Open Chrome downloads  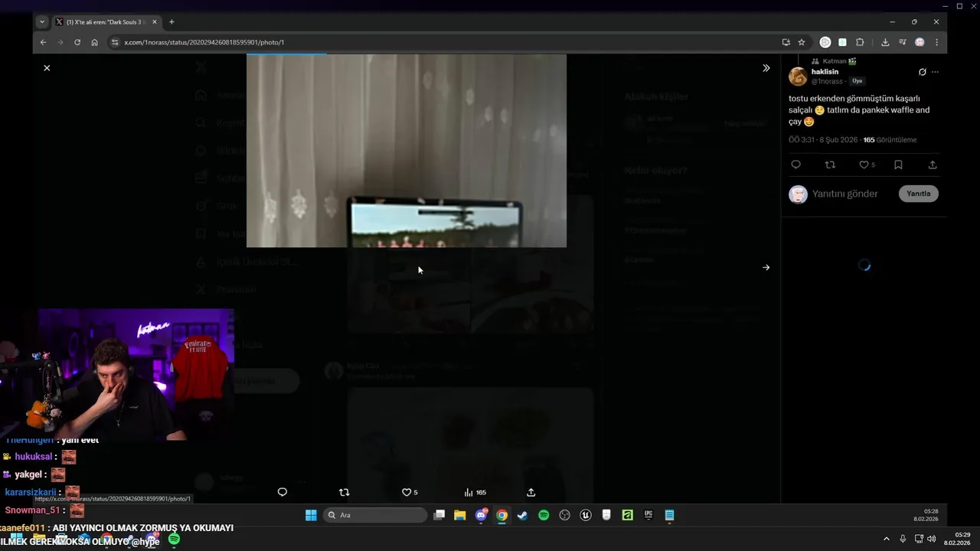885,42
